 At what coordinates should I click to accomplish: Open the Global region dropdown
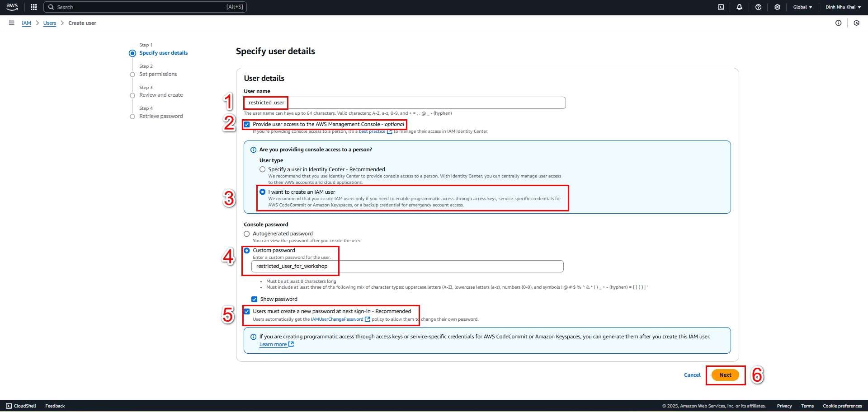[x=802, y=7]
